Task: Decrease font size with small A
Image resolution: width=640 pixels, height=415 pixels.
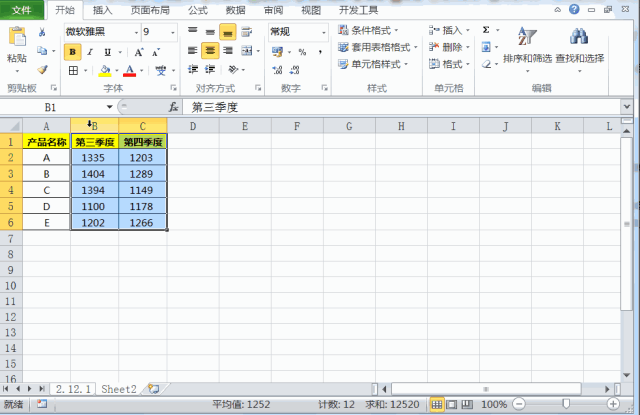Action: (x=156, y=52)
